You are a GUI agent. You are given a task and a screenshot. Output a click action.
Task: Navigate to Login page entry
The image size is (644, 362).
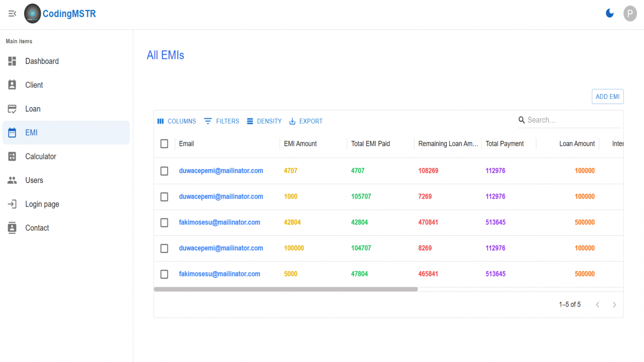point(66,204)
